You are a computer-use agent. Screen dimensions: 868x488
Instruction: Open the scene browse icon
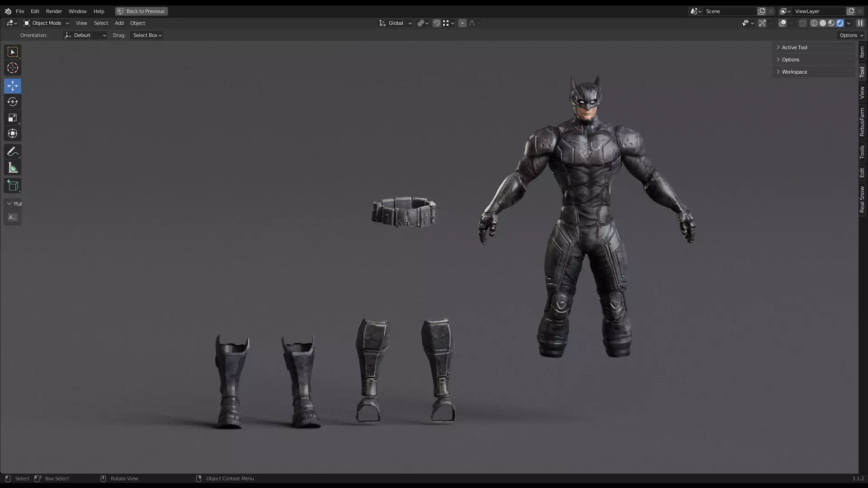click(696, 11)
